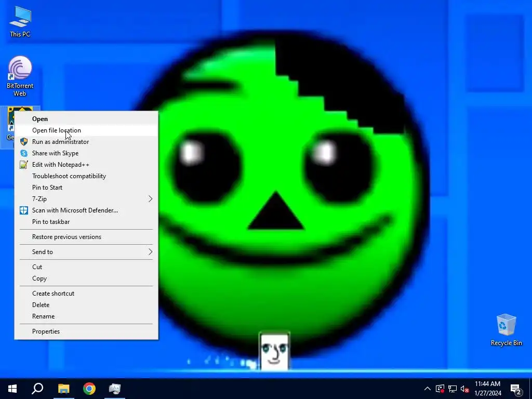Open taskbar Search magnifier
Image resolution: width=532 pixels, height=399 pixels.
37,389
